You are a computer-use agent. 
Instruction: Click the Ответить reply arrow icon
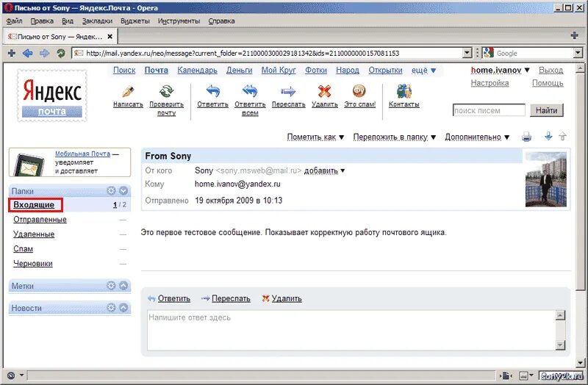pos(212,91)
